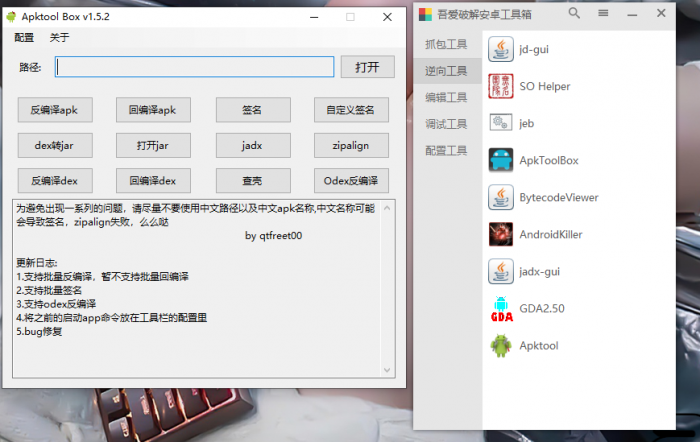Click the 查壳 button

253,180
